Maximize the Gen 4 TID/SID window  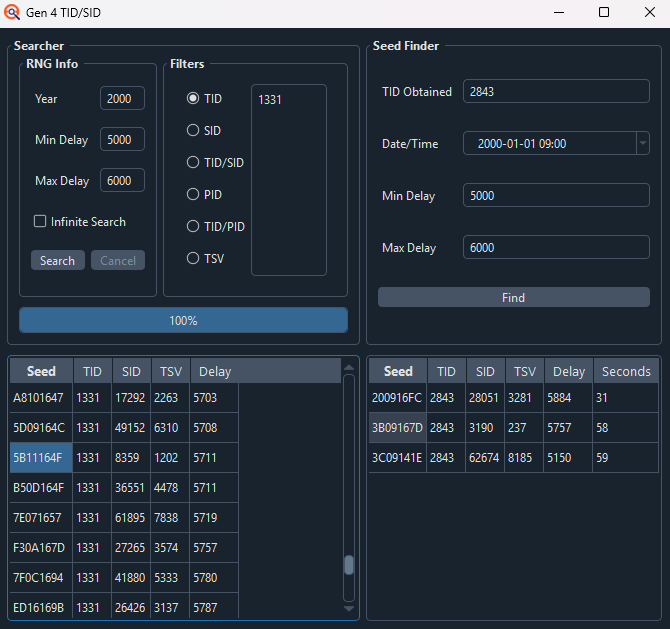tap(604, 12)
